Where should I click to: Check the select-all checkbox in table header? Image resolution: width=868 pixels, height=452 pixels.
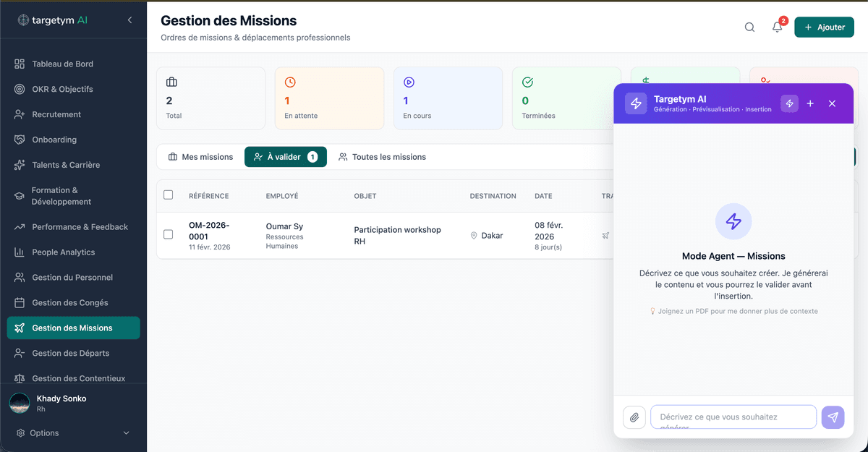[169, 195]
